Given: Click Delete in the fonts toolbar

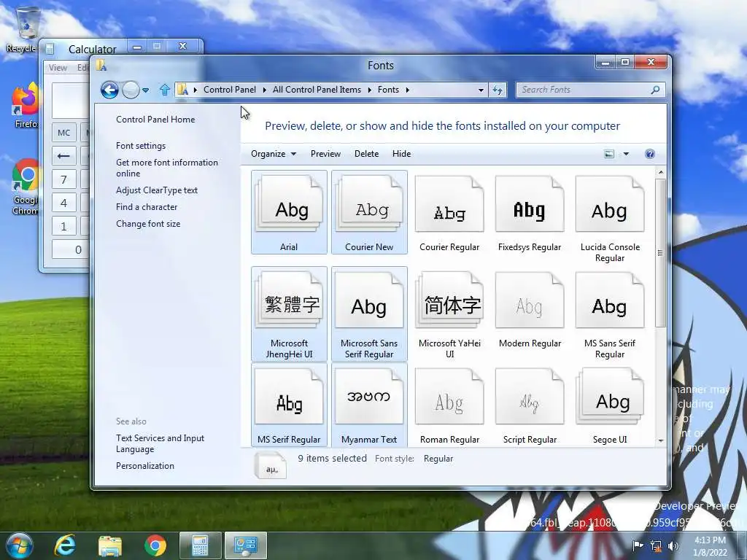Looking at the screenshot, I should pyautogui.click(x=366, y=154).
